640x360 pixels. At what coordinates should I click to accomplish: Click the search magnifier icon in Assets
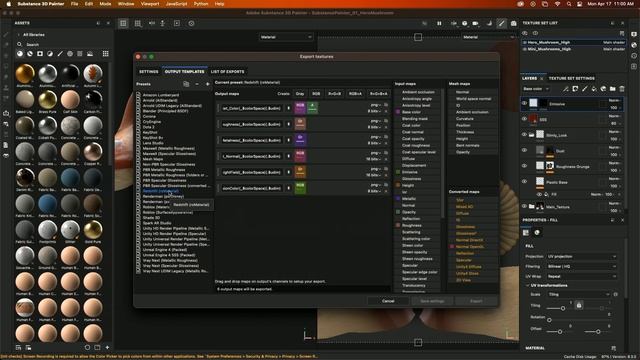pos(19,44)
